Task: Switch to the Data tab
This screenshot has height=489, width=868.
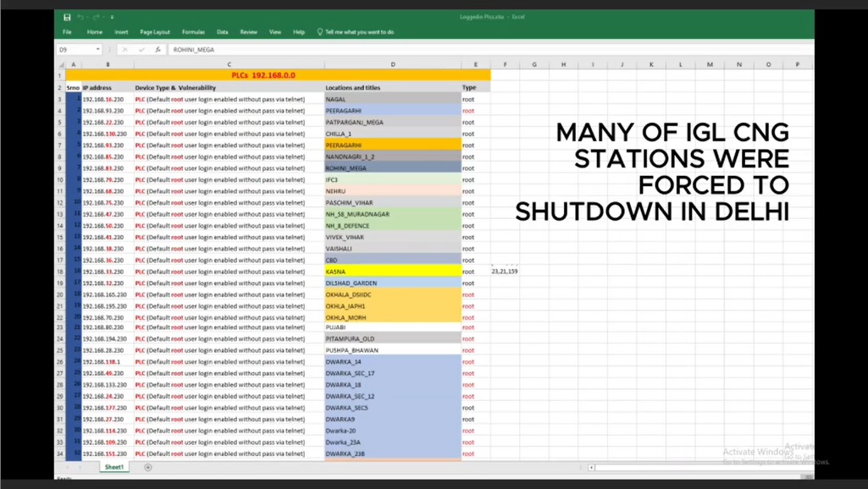Action: point(223,32)
